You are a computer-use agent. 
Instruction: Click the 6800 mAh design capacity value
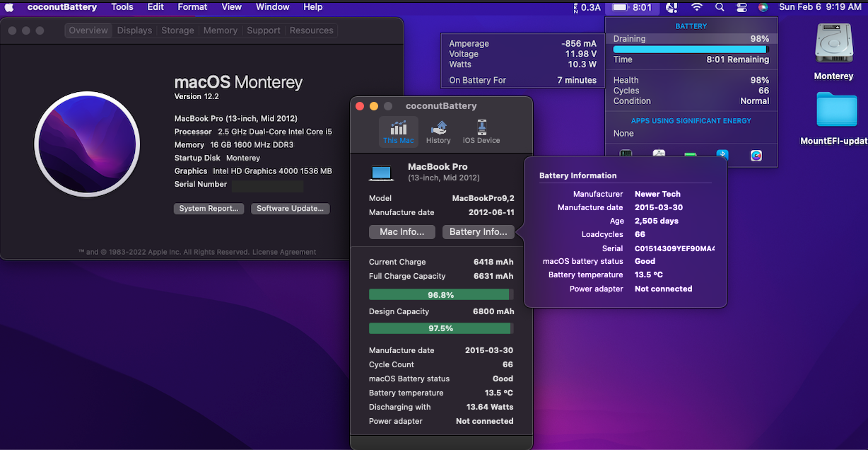(x=493, y=311)
